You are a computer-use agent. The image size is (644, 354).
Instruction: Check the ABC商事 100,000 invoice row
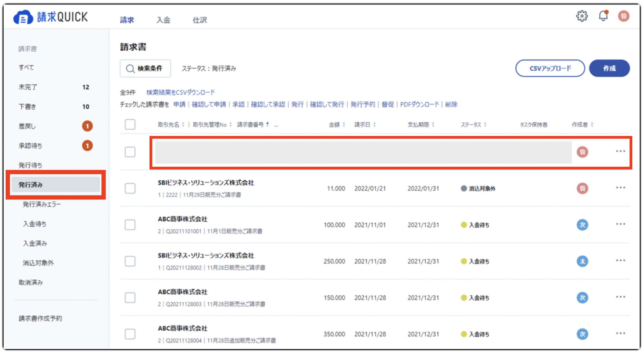(x=130, y=225)
